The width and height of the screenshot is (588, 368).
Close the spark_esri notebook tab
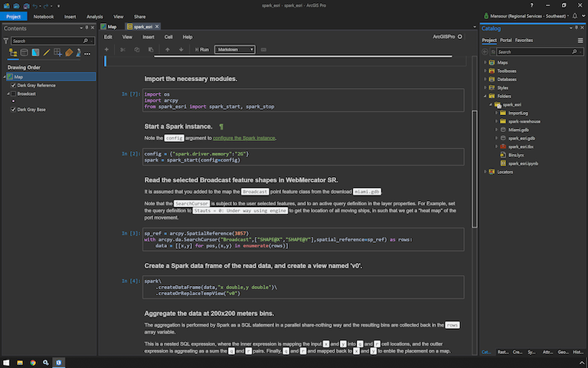[x=157, y=26]
